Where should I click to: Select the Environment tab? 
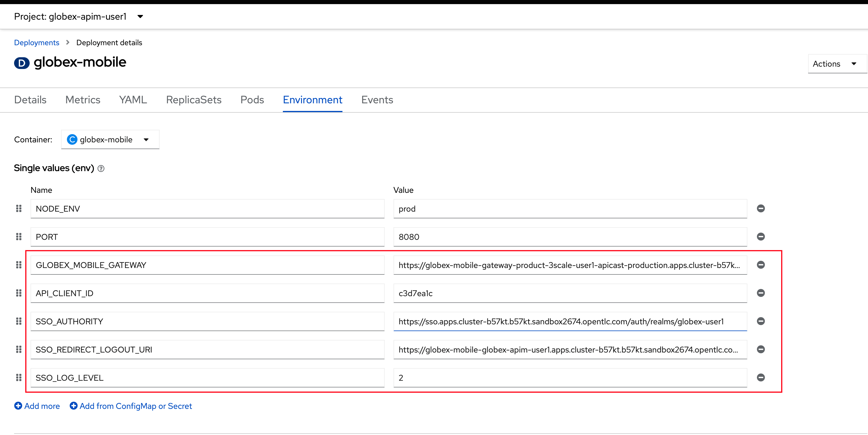[x=312, y=100]
